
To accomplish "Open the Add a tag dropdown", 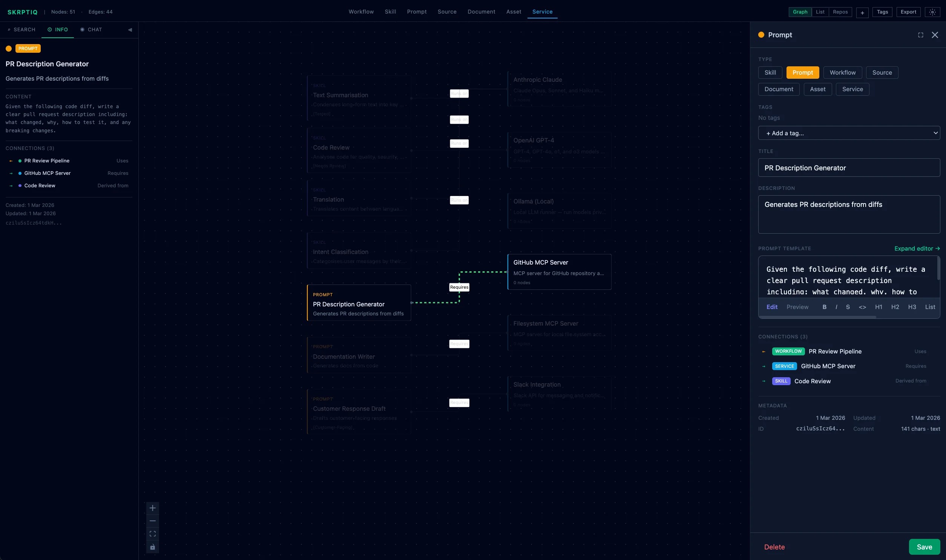I will pos(849,133).
